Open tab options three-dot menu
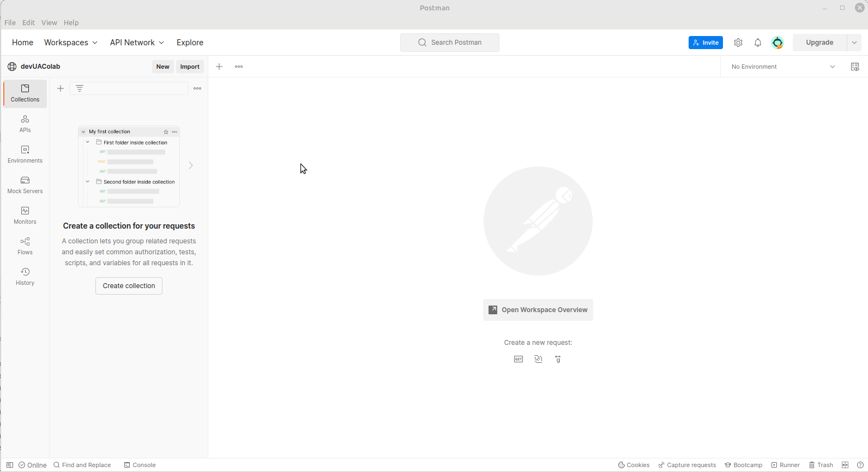Viewport: 868px width, 472px height. [239, 67]
